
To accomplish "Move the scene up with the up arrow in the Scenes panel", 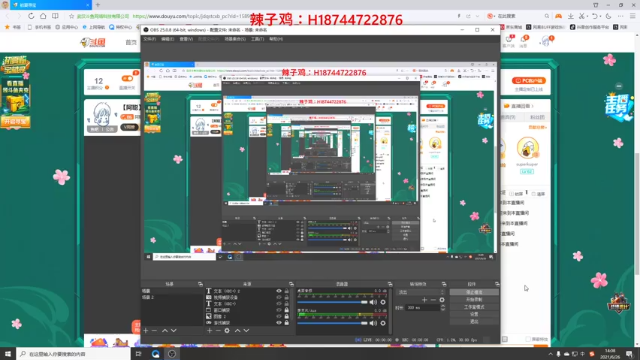I will point(165,331).
